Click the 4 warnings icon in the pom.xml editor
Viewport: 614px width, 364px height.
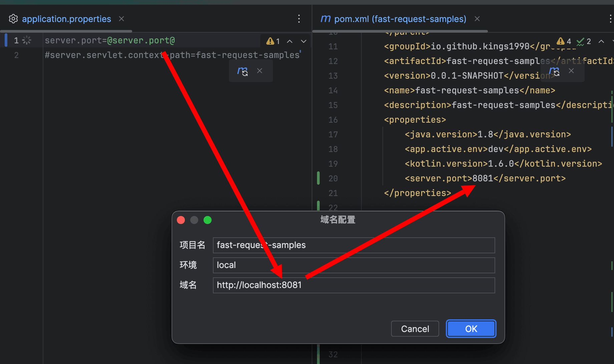tap(561, 41)
